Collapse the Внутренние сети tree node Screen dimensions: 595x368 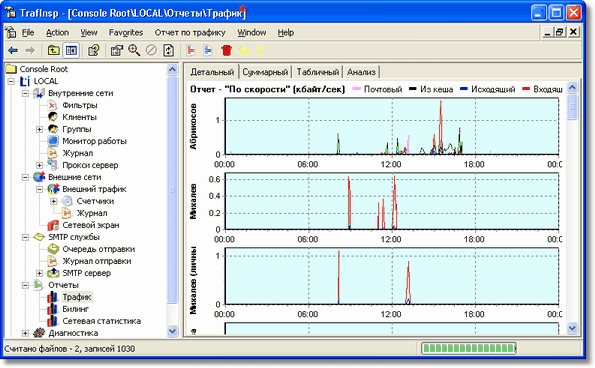pos(25,93)
